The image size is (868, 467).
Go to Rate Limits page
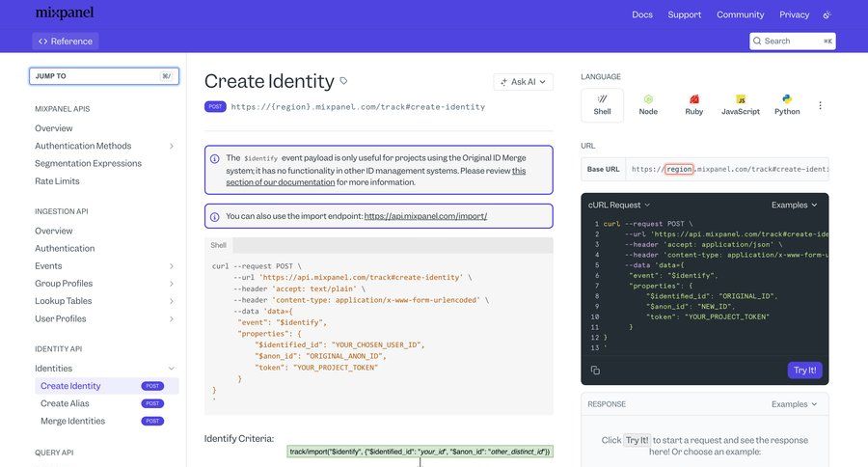pos(57,181)
